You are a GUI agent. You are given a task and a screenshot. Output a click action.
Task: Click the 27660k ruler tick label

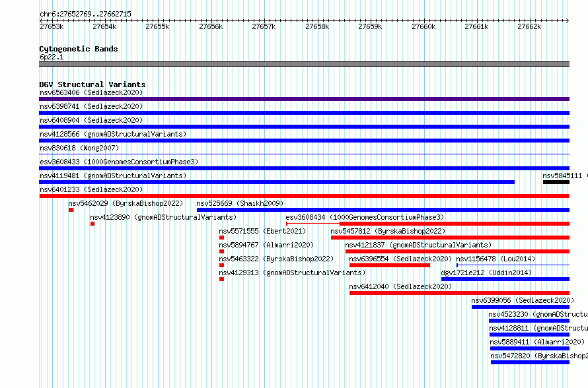423,26
